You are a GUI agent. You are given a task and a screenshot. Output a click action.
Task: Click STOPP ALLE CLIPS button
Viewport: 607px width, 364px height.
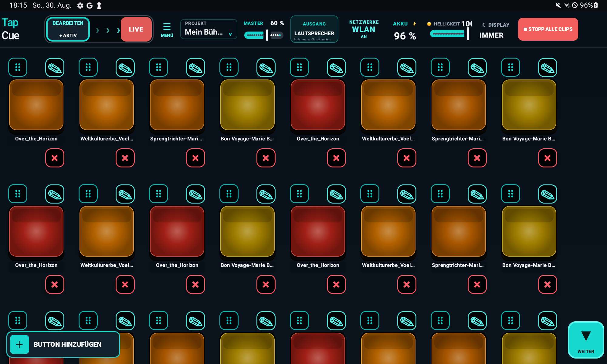pos(548,29)
